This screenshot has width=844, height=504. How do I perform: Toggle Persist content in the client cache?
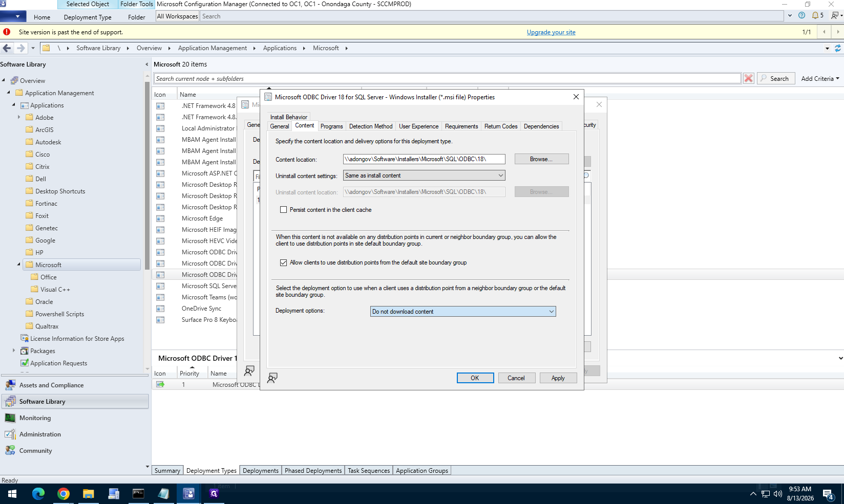click(283, 210)
